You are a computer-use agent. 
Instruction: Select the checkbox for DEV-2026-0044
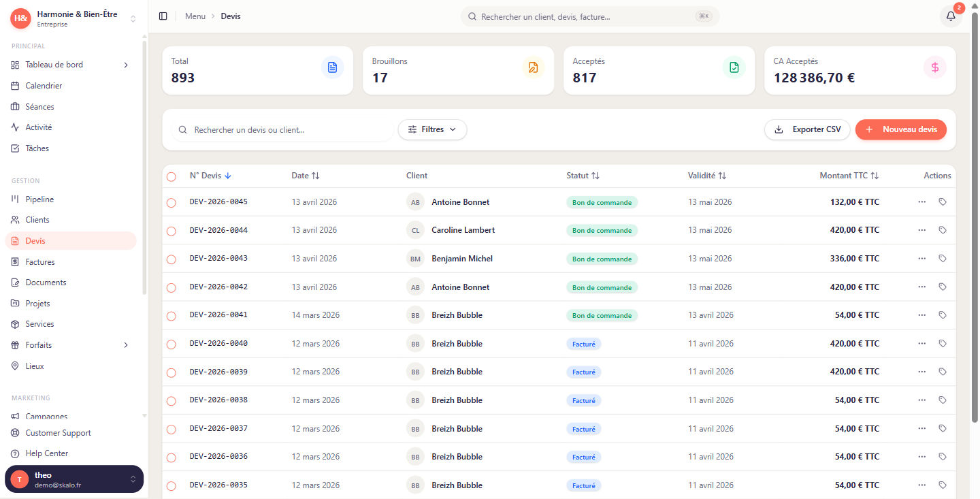(x=171, y=231)
